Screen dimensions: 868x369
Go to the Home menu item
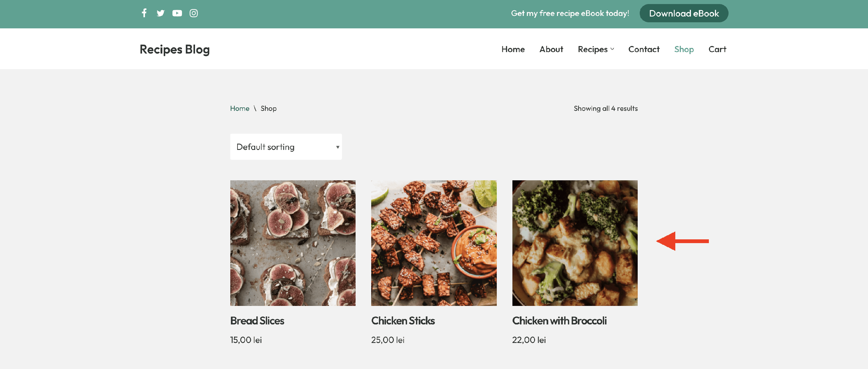tap(513, 49)
